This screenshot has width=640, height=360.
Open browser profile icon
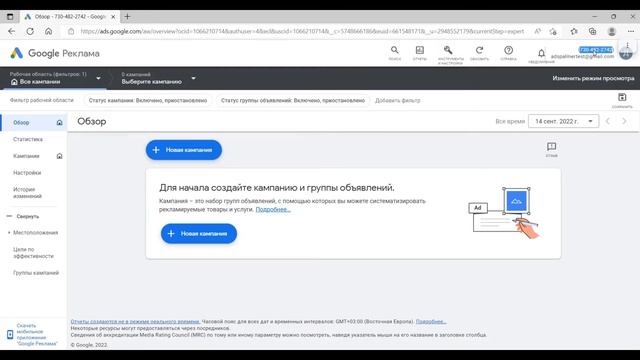(611, 31)
